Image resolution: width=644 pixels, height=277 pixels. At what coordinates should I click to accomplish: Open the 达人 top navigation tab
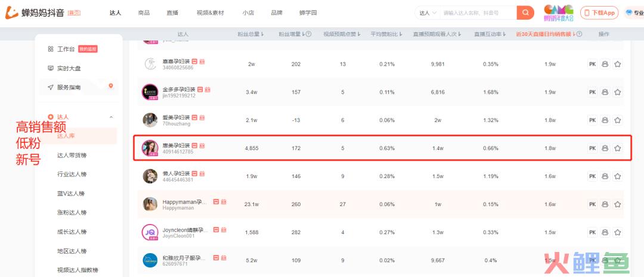tap(116, 13)
